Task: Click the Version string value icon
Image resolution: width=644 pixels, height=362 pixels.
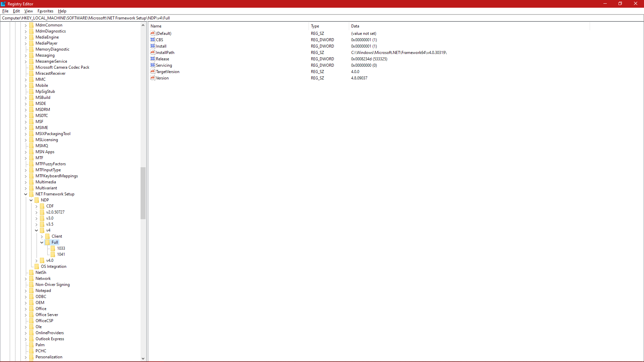Action: [153, 78]
